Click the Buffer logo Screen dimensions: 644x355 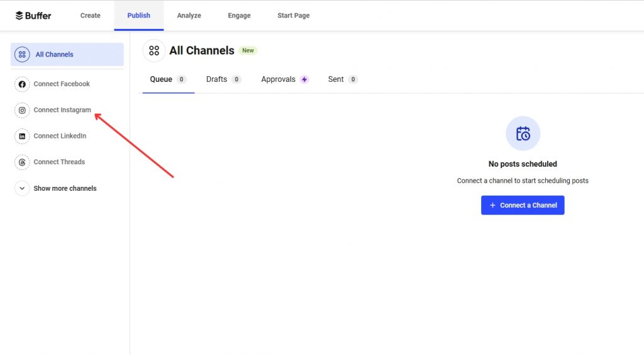point(33,16)
